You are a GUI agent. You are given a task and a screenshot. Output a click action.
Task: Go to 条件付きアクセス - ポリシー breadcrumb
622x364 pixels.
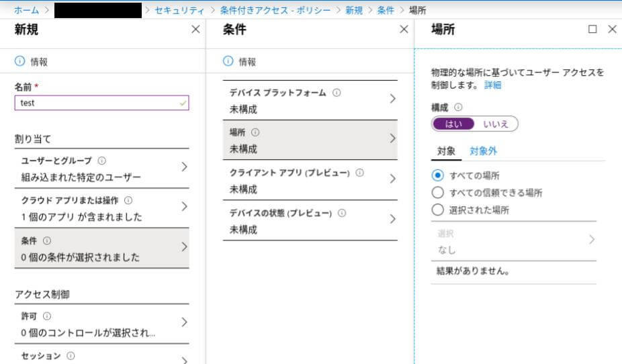[x=275, y=10]
